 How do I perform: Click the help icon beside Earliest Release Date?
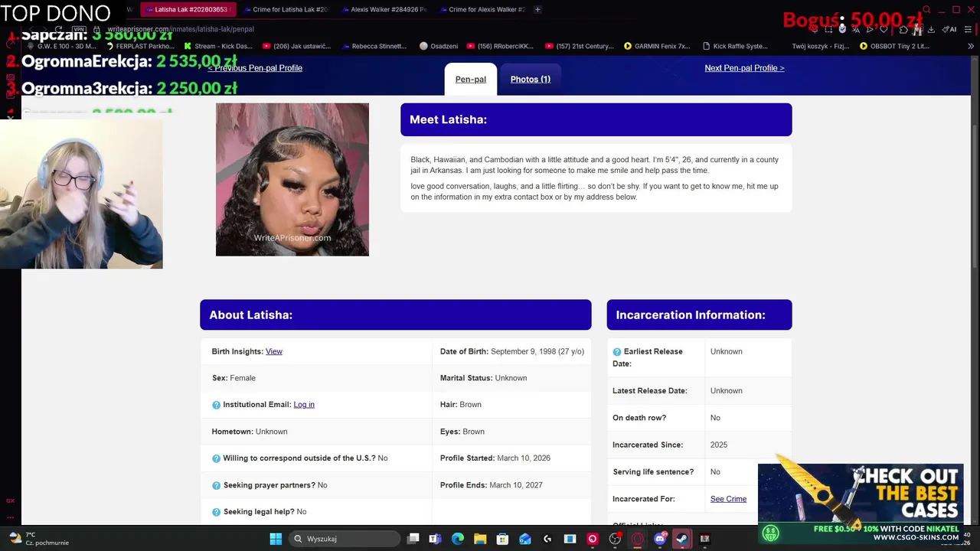617,352
